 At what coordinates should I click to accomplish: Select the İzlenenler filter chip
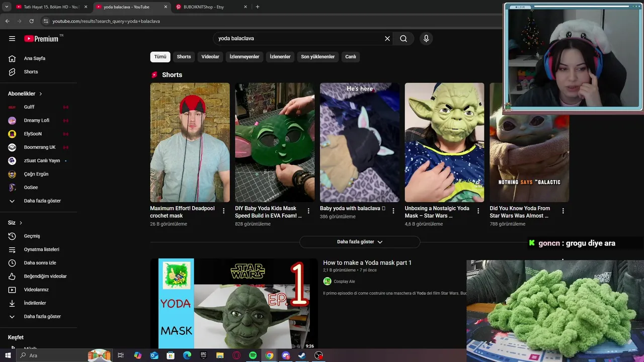pos(280,57)
